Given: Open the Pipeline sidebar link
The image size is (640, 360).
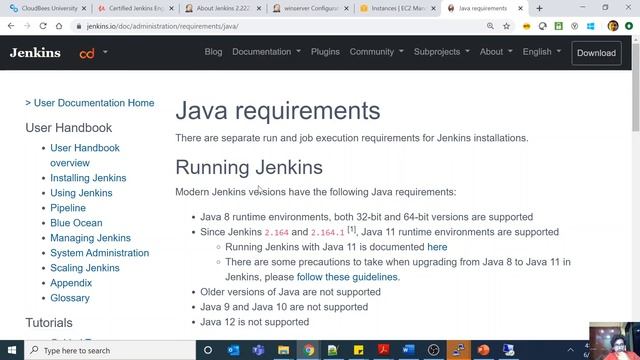Looking at the screenshot, I should coord(68,208).
